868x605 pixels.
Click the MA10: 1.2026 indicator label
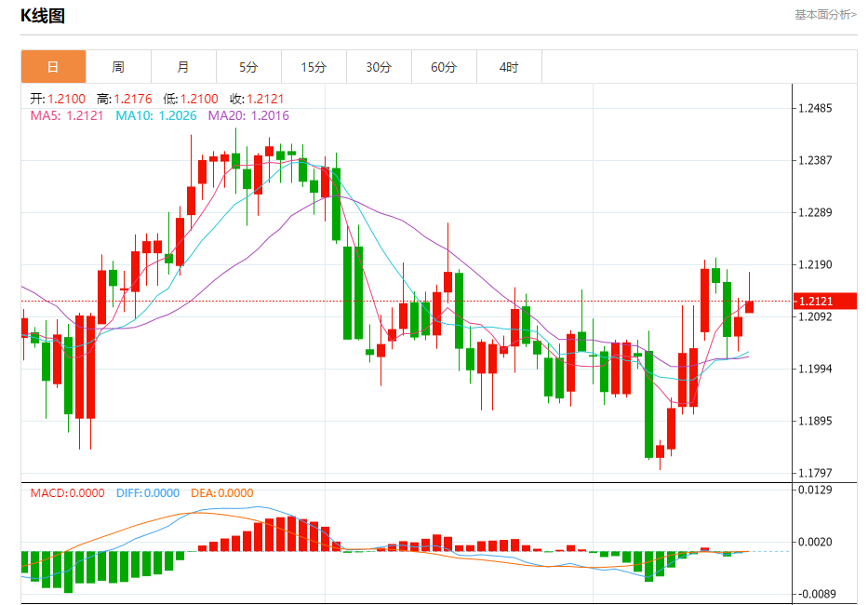pos(156,115)
